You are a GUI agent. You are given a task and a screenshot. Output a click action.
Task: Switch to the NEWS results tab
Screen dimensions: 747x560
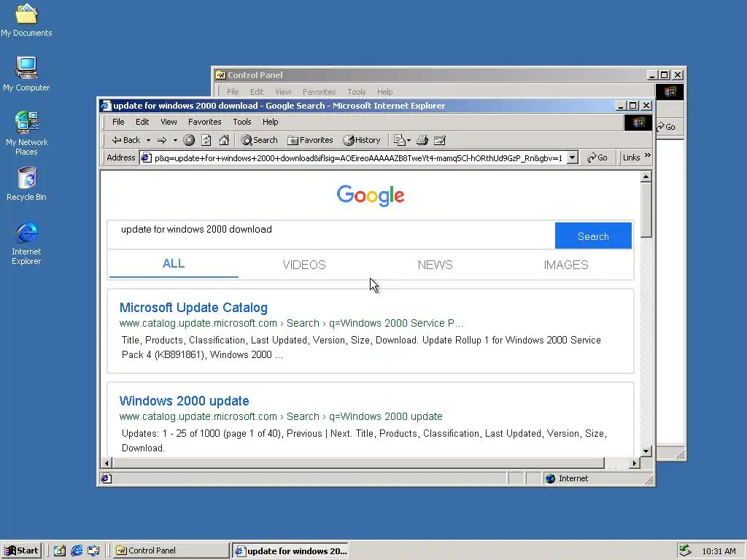435,265
